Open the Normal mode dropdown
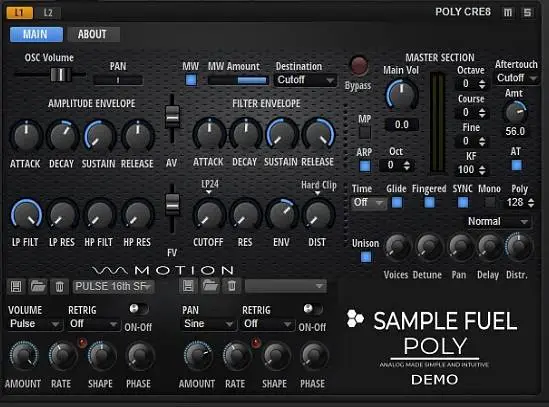Screen dimensions: 549x407 coord(498,221)
